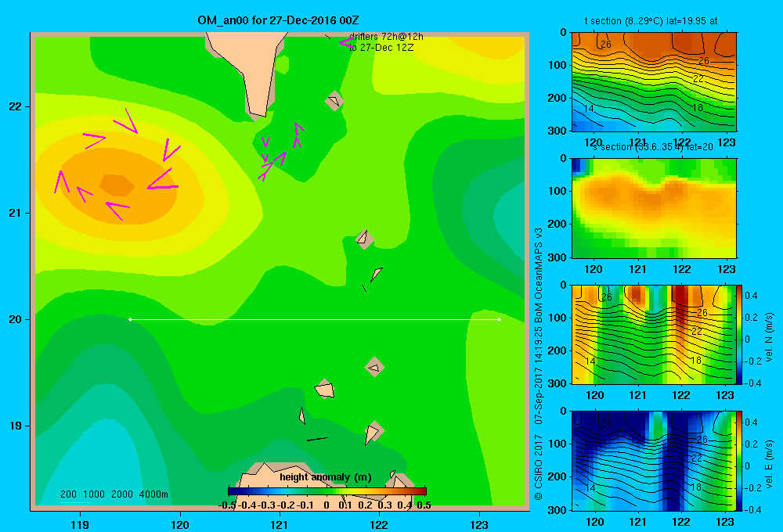Open the salinity section plot
The height and width of the screenshot is (532, 783).
click(x=654, y=208)
